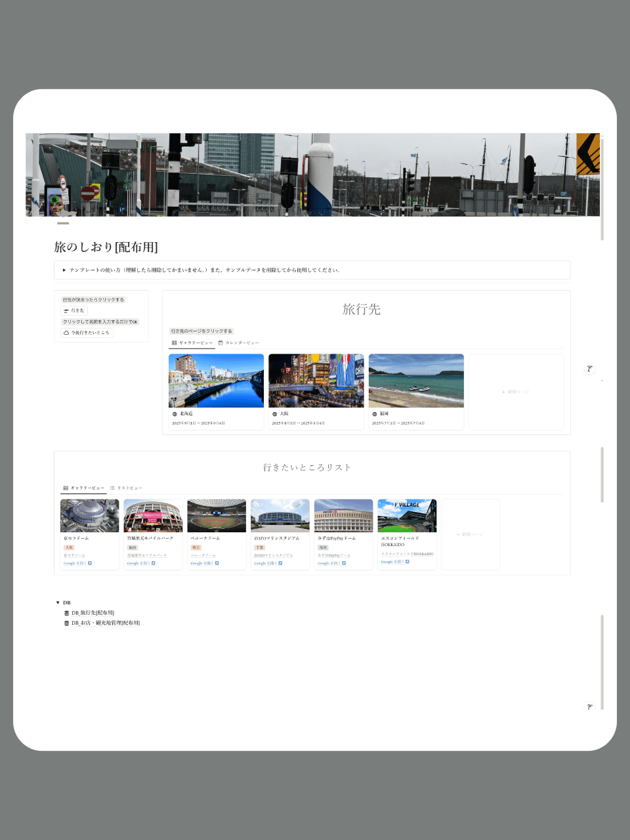Open the エスコンフィールド HOKKAIDO stadium card
Screen dimensions: 630x840
407,516
